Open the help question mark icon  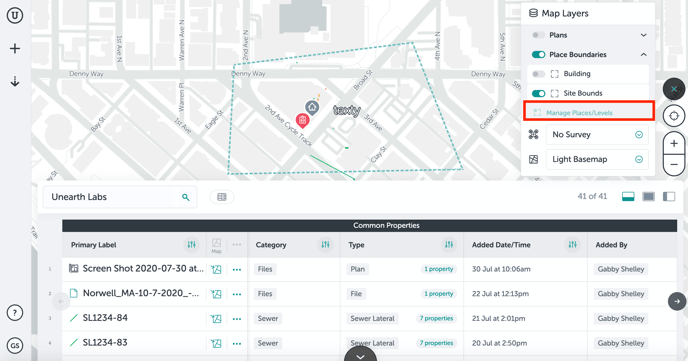[x=15, y=313]
